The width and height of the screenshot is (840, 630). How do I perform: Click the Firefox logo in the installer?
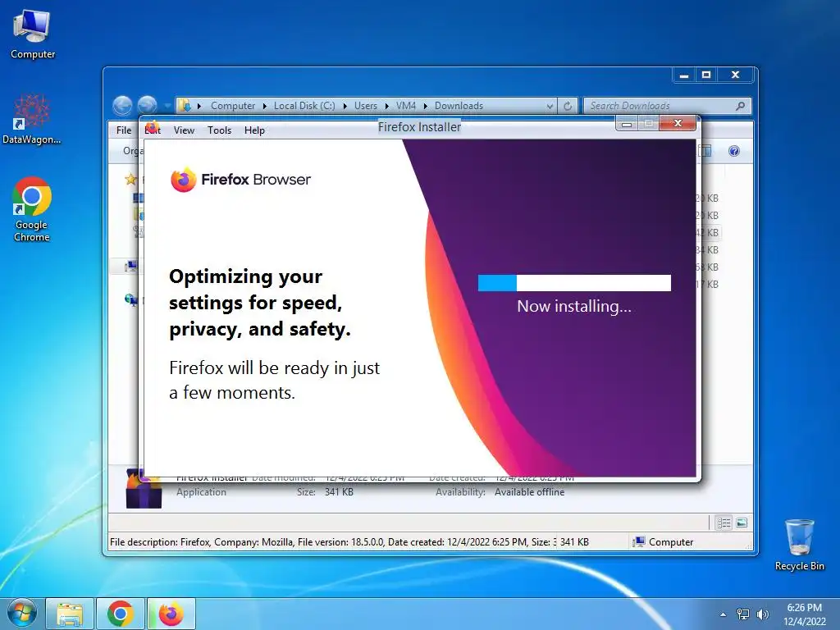pos(183,180)
